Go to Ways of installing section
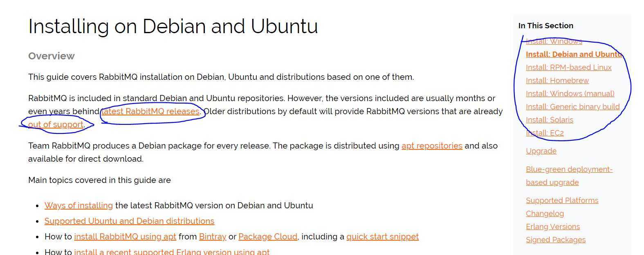644x255 pixels. pos(79,205)
